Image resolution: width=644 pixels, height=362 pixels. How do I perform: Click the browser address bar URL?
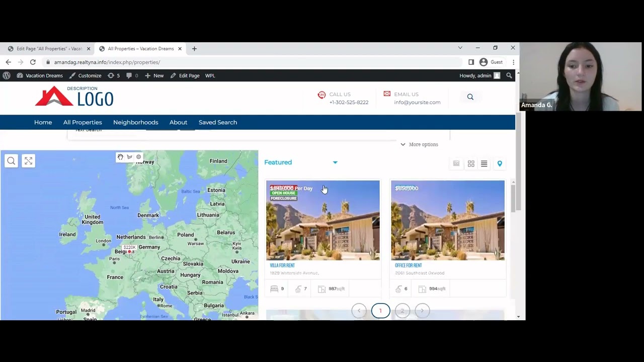point(107,62)
